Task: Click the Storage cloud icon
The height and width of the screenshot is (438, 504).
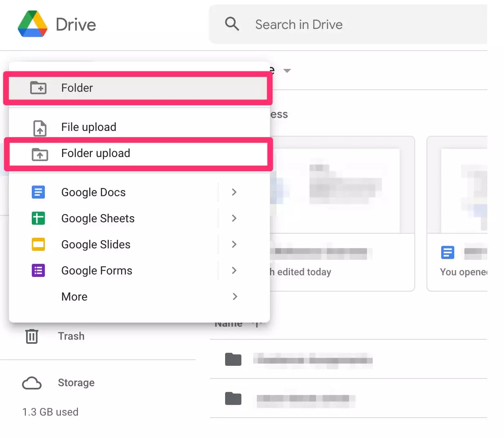Action: 32,383
